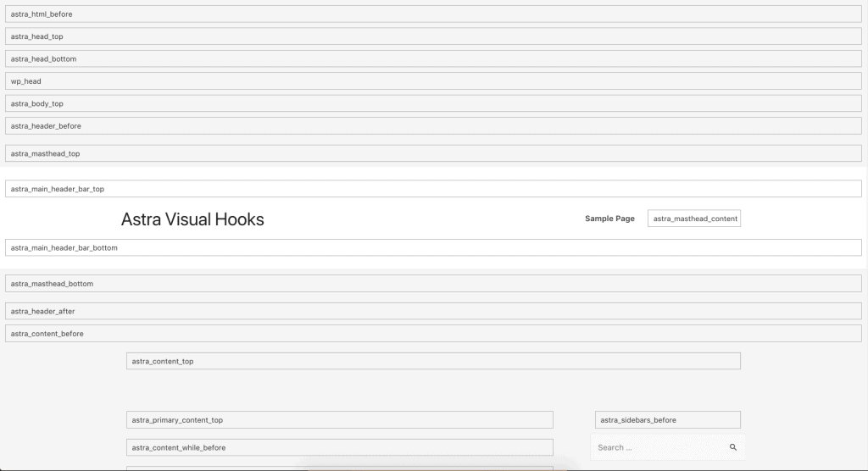Click the astra_sidebars_before hook box
This screenshot has width=868, height=471.
(x=668, y=419)
